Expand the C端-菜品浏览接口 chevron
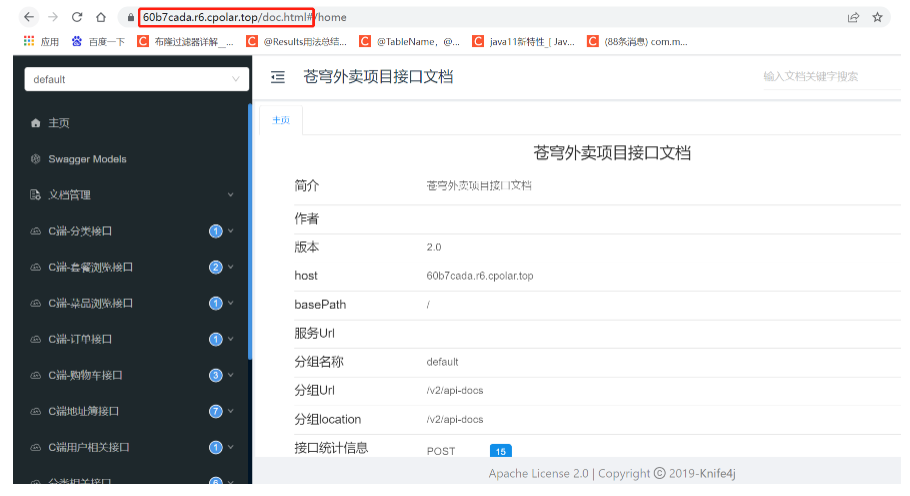Screen dimensions: 910x496 [x=230, y=303]
